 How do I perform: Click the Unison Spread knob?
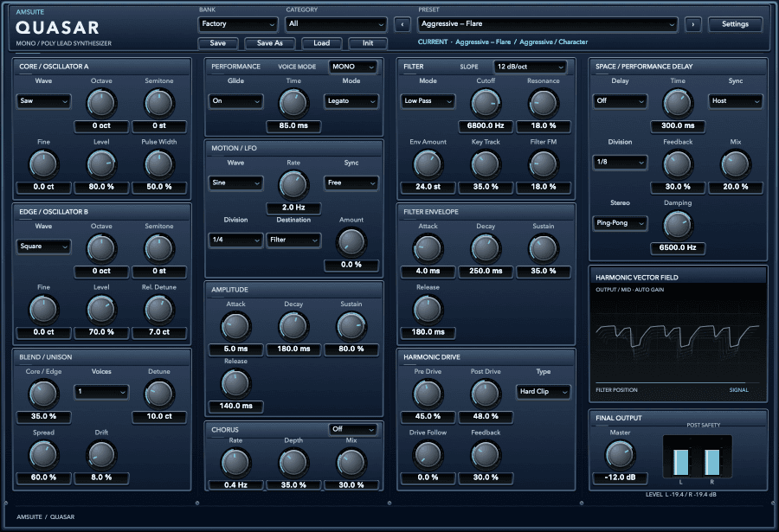[x=43, y=455]
